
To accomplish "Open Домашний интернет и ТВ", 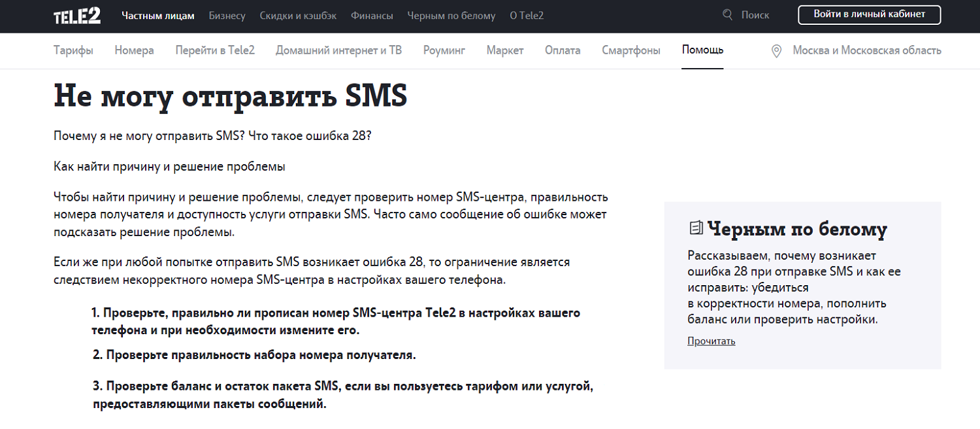I will [x=338, y=50].
